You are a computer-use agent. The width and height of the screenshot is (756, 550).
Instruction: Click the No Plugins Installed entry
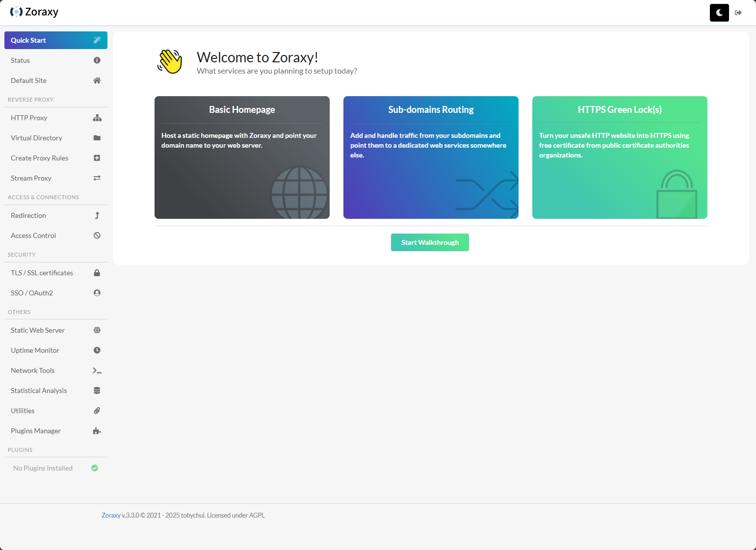(56, 468)
